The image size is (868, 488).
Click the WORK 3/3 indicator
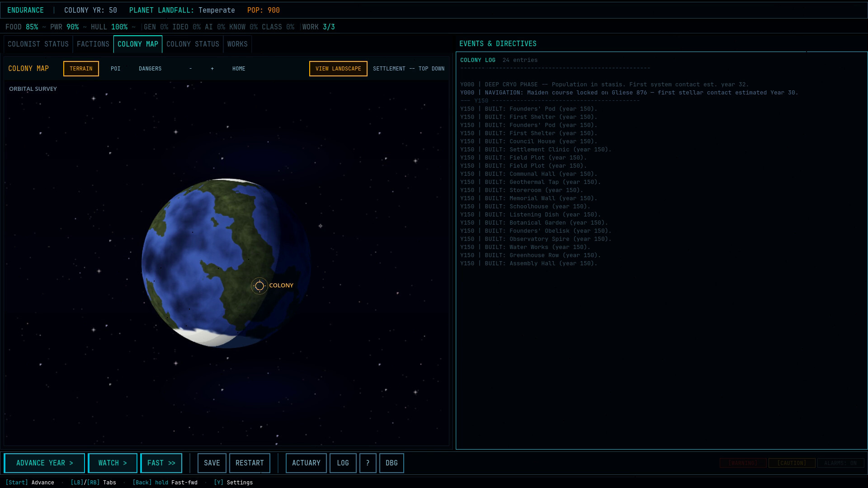pyautogui.click(x=319, y=27)
